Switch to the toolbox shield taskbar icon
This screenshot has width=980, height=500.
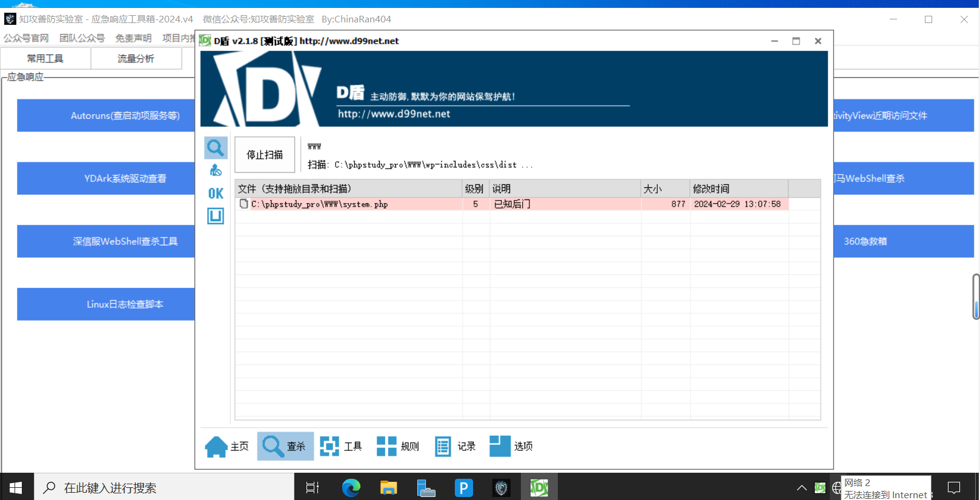coord(501,487)
